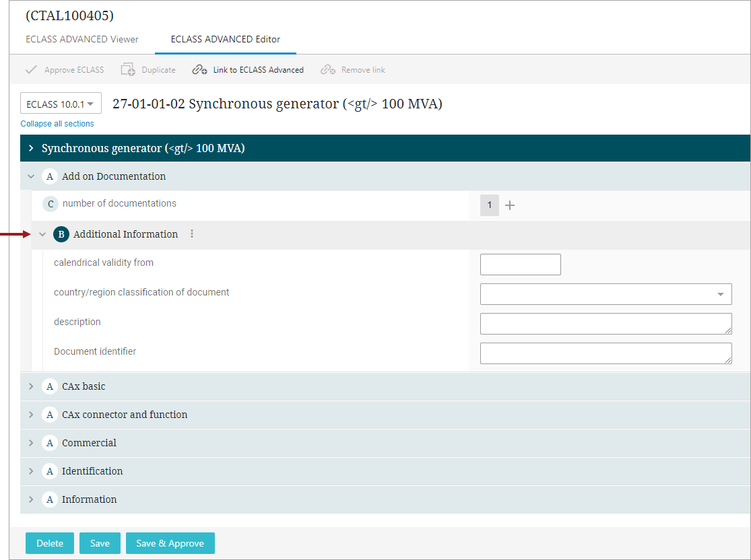Collapse the Add on Documentation section
Viewport: 751px width, 560px height.
pos(31,176)
